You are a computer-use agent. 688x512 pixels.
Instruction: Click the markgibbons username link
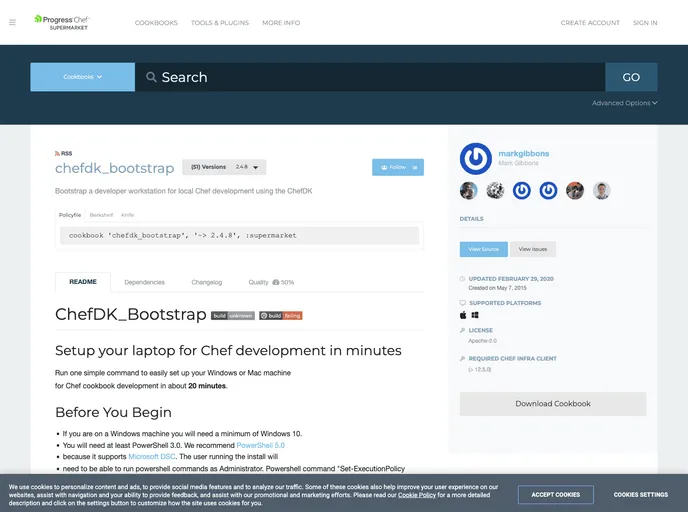click(523, 154)
